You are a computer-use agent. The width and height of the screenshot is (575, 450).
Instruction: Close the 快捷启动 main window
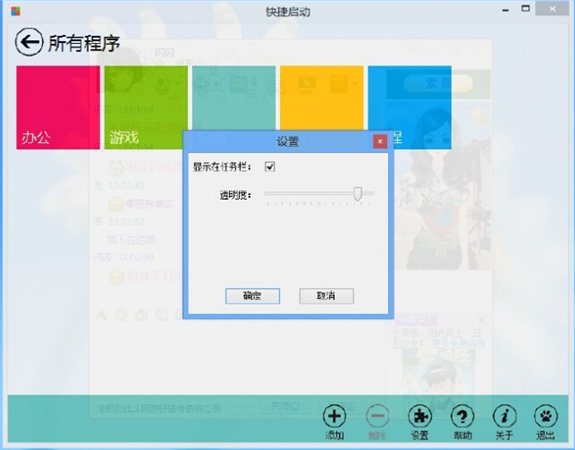click(x=552, y=9)
